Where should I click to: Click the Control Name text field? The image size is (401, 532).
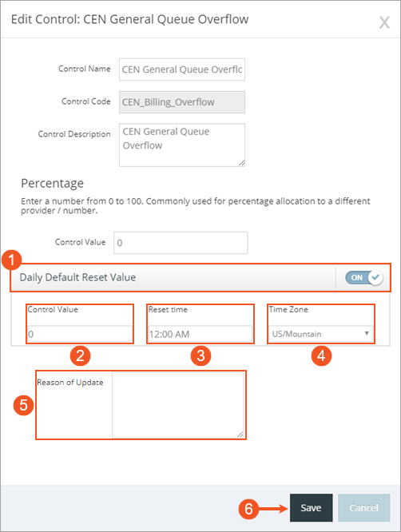pos(182,69)
